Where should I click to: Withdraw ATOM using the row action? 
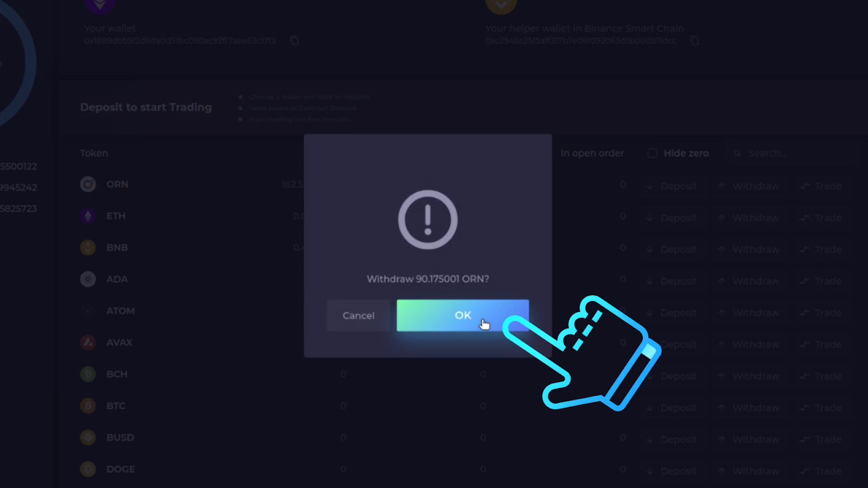click(749, 313)
